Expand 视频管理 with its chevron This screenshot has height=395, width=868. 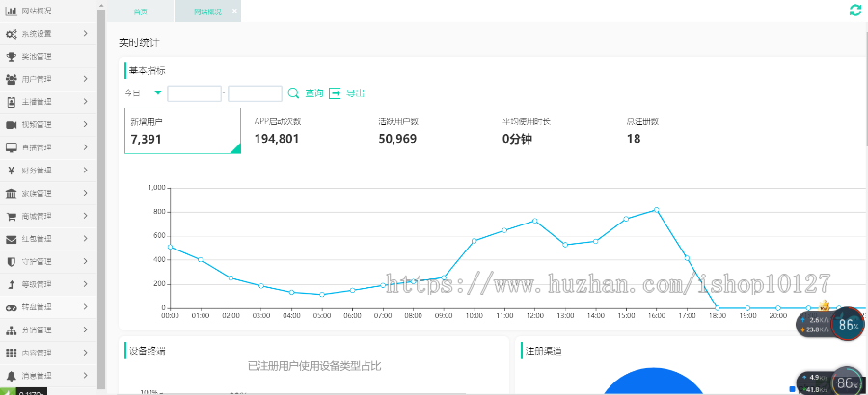pos(85,124)
